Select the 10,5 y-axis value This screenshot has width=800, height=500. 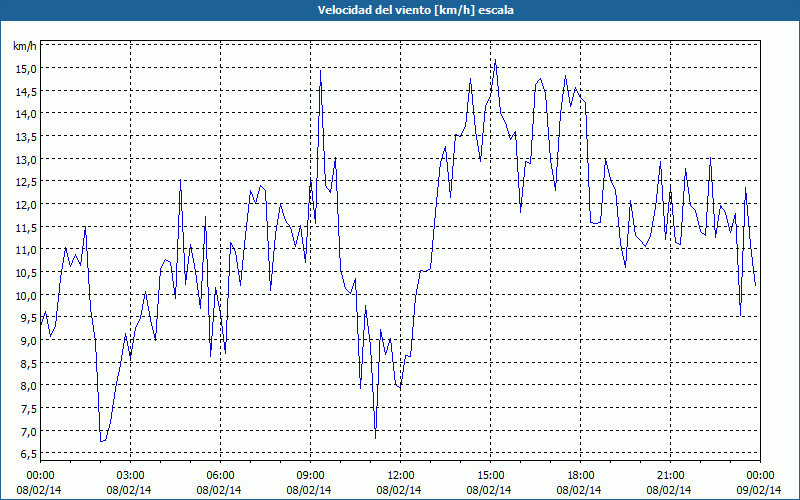pyautogui.click(x=26, y=273)
